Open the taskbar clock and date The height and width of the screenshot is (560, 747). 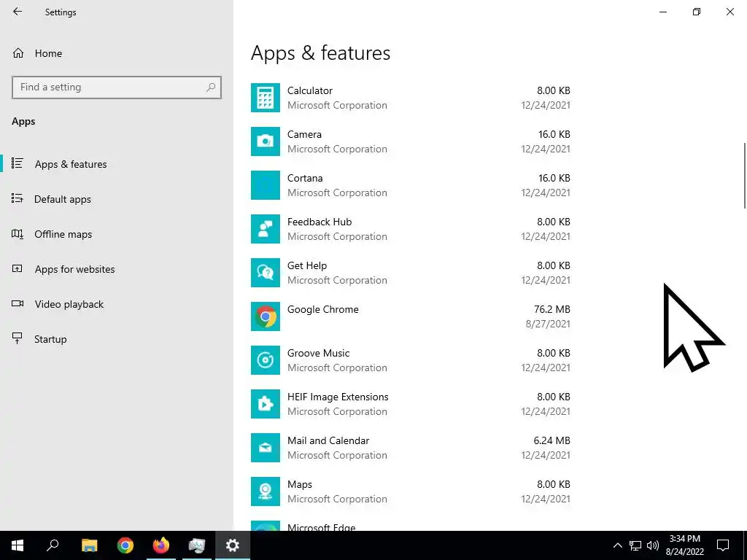point(684,545)
